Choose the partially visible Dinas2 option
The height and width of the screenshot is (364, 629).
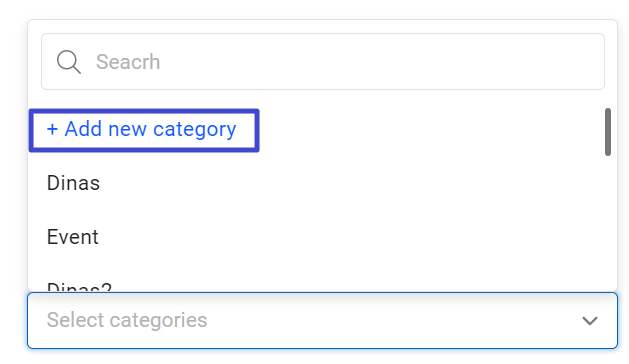click(x=79, y=287)
